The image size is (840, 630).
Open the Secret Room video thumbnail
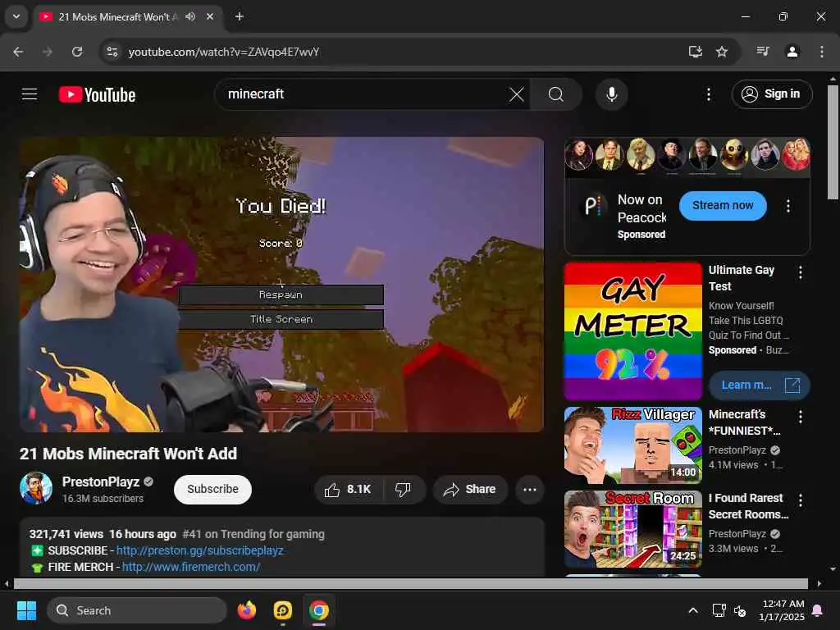[x=632, y=529]
